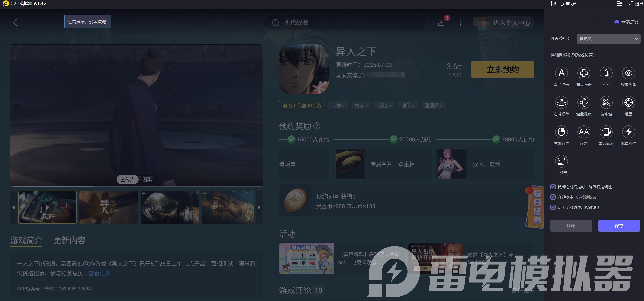Select the 普通点击 (A) key icon

[561, 73]
